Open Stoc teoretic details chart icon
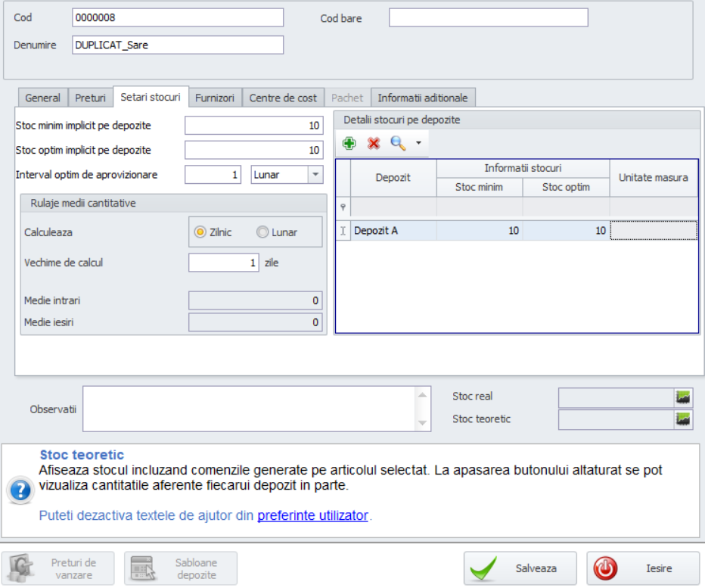This screenshot has height=588, width=705. tap(684, 419)
